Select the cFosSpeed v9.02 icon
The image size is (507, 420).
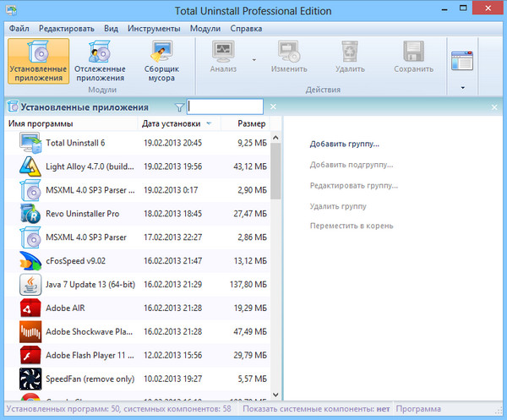[x=30, y=261]
